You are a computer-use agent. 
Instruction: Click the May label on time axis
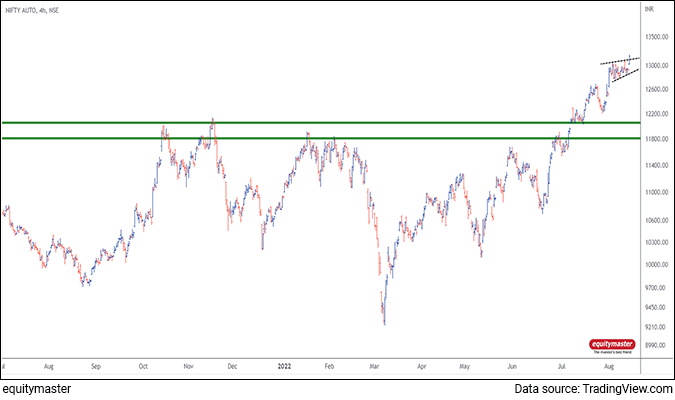(464, 367)
